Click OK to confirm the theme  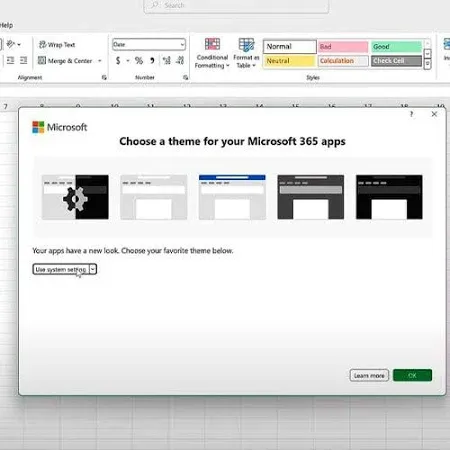click(412, 375)
